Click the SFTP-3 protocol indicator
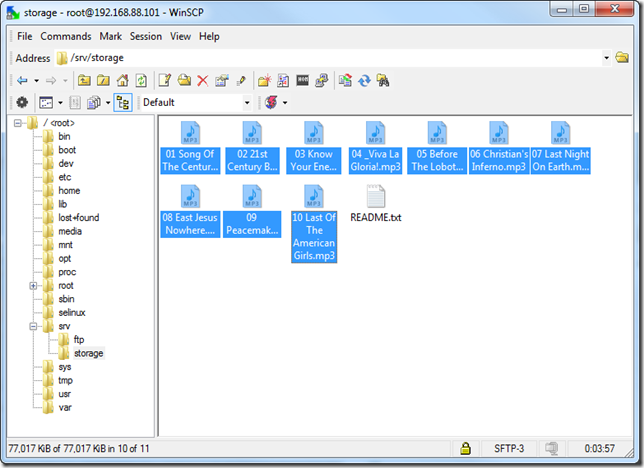The image size is (644, 468). pos(509,448)
